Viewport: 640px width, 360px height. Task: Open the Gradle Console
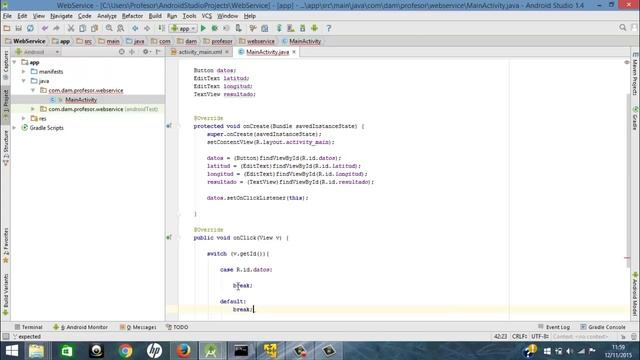point(603,327)
